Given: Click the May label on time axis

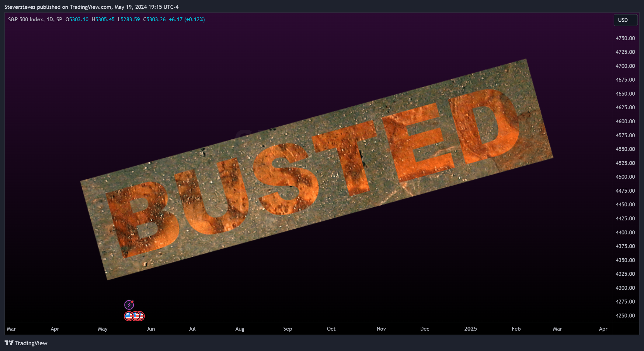Looking at the screenshot, I should (x=103, y=329).
